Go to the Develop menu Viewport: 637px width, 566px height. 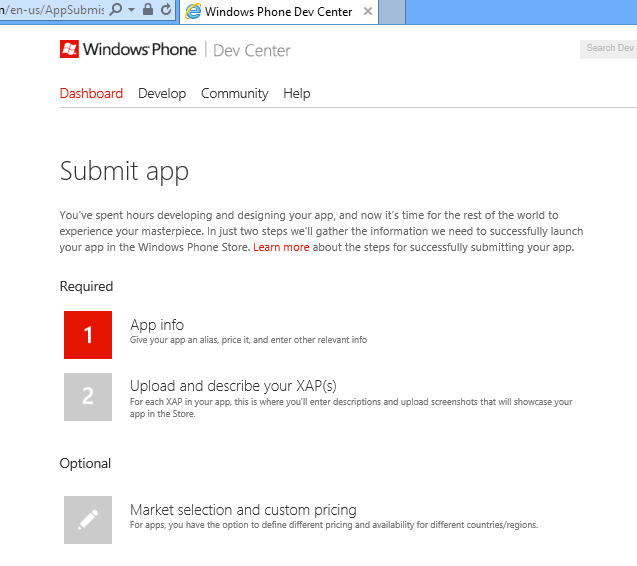coord(162,93)
